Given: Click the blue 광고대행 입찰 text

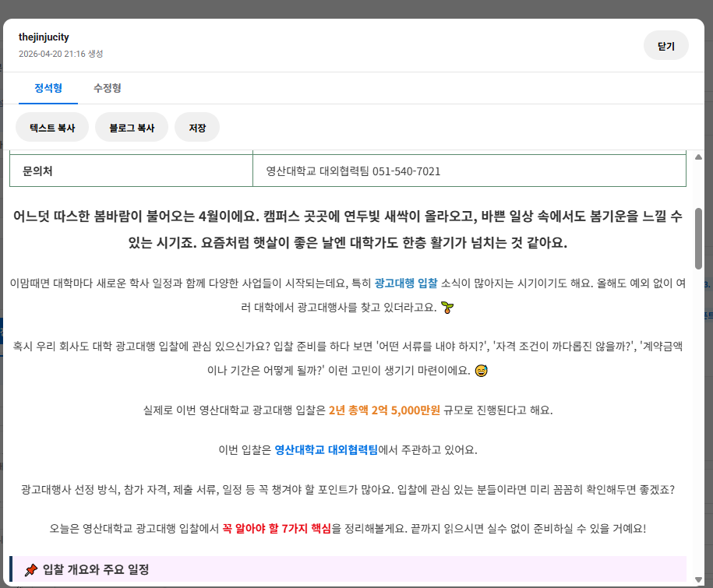Looking at the screenshot, I should (x=406, y=283).
